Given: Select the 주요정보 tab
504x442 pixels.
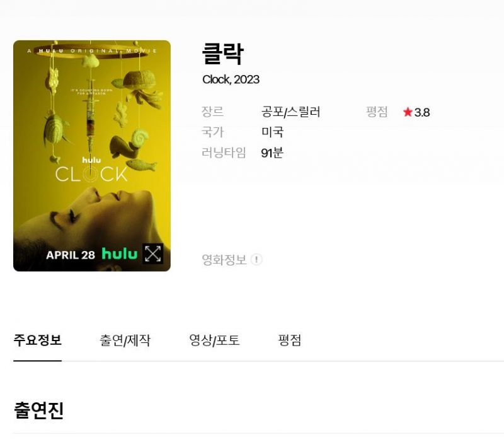Looking at the screenshot, I should 38,340.
